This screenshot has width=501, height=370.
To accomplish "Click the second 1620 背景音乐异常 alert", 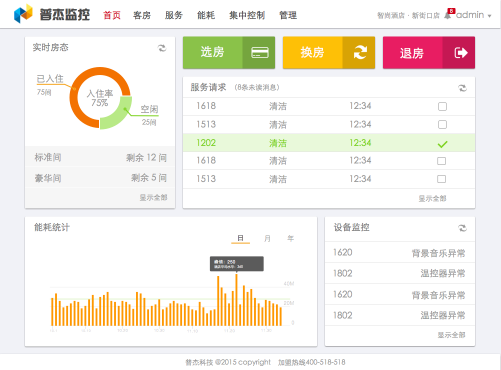I will [400, 295].
